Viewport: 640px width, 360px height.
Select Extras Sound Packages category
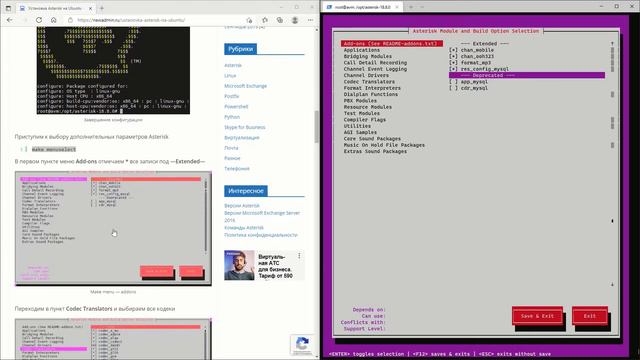(375, 151)
